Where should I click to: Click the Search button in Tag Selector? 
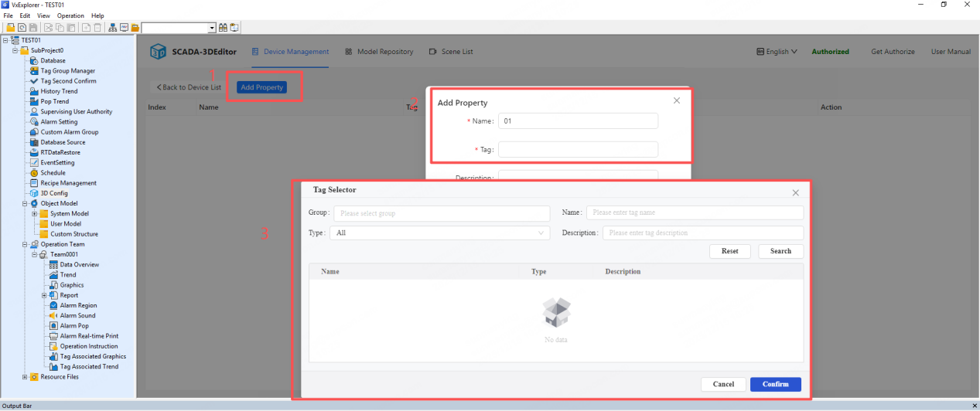780,251
